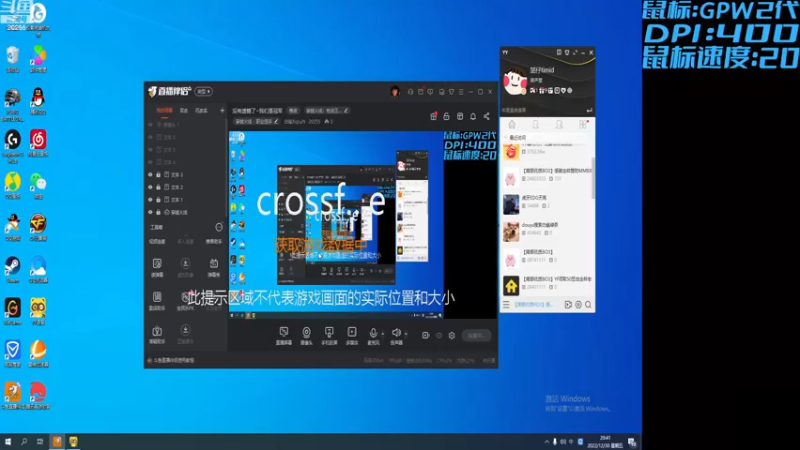The image size is (800, 450).
Task: Open the hamburger menu in the streaming app title bar
Action: click(x=461, y=92)
